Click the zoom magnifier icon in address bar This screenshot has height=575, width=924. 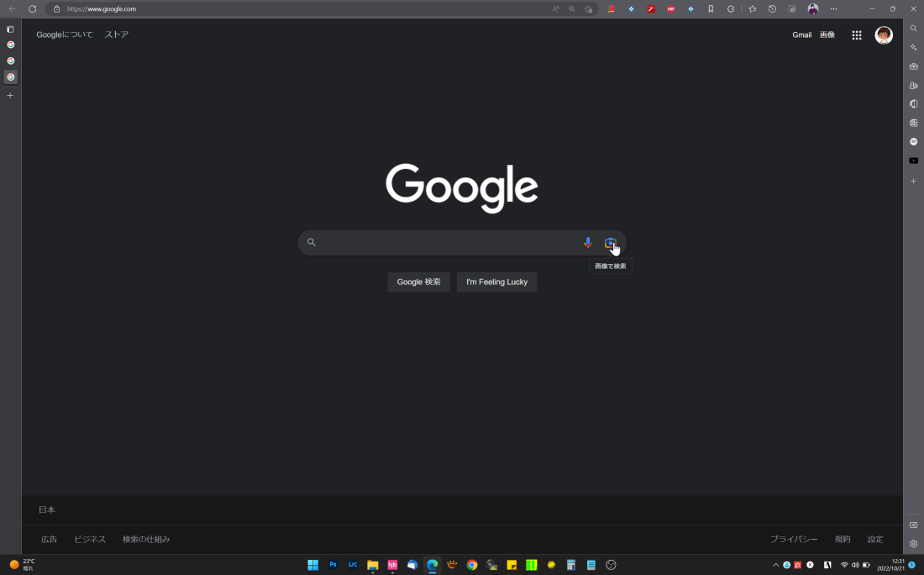(x=571, y=9)
